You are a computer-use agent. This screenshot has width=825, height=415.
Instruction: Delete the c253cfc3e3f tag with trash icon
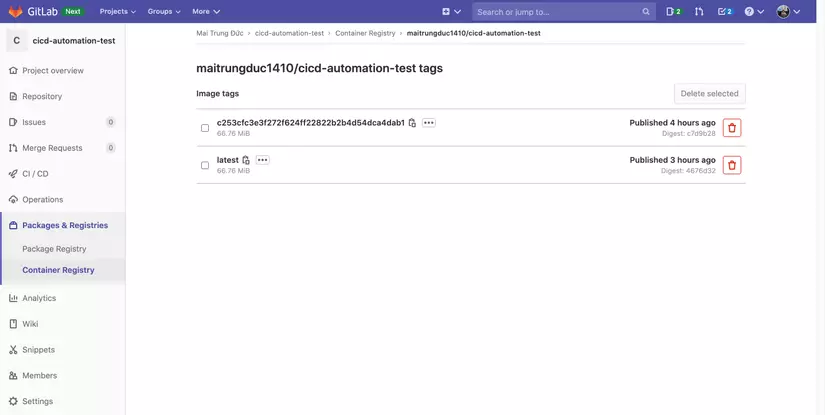(732, 128)
